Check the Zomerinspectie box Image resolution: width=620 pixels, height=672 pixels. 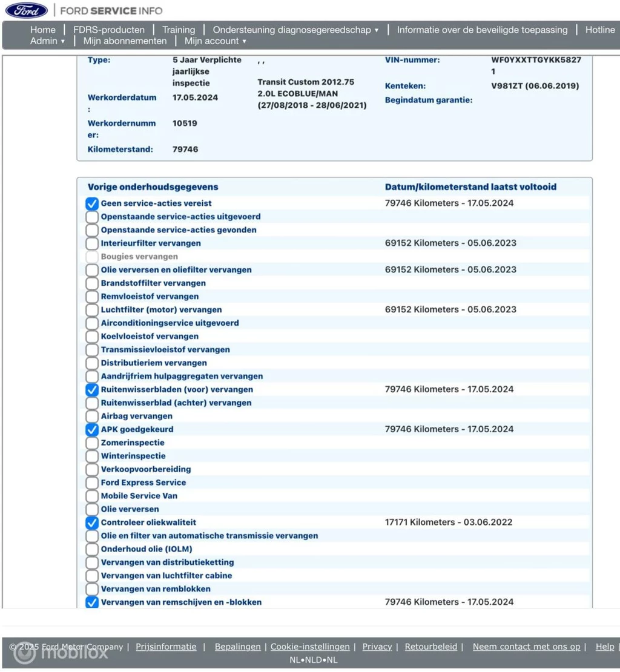(x=91, y=443)
